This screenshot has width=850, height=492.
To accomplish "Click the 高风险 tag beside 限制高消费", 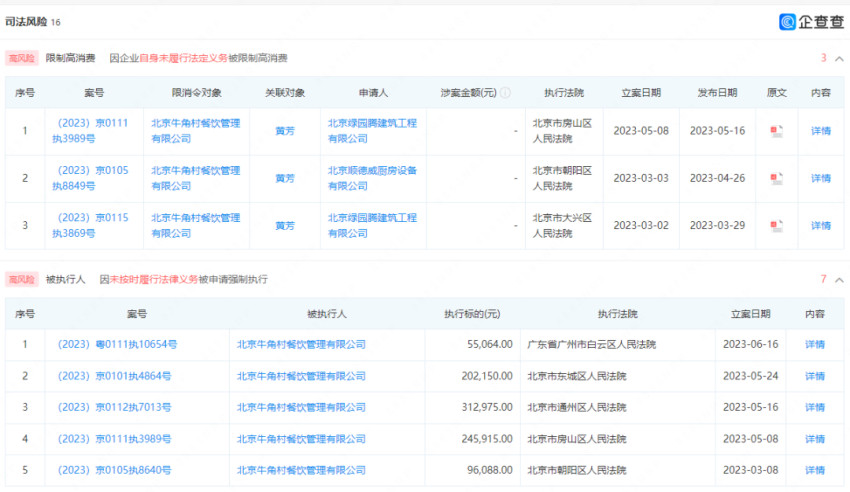I will tap(22, 58).
